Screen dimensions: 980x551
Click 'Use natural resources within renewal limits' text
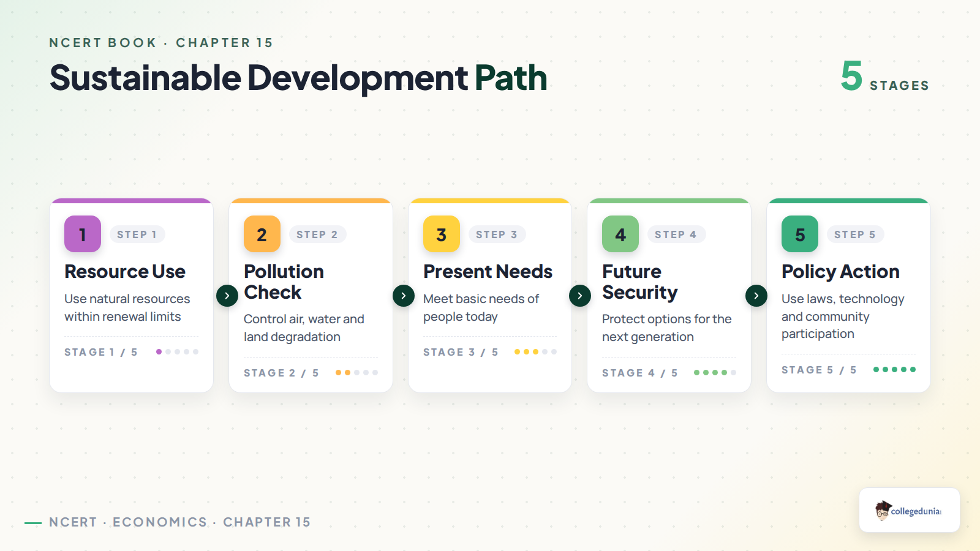tap(127, 308)
